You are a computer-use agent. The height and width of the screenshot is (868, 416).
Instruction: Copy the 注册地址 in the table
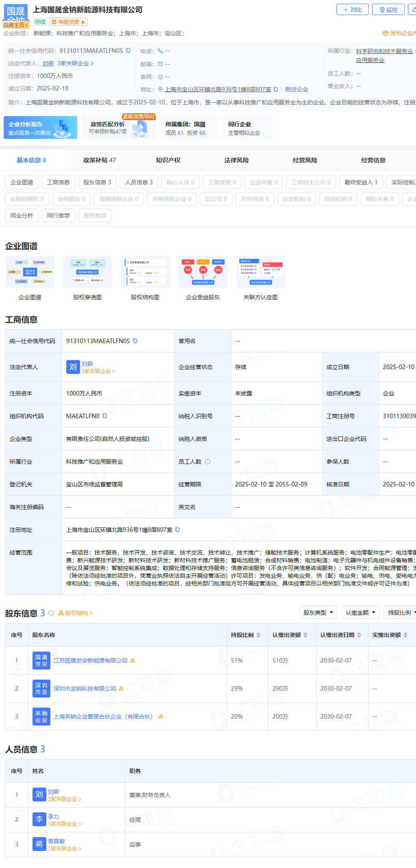pos(177,529)
